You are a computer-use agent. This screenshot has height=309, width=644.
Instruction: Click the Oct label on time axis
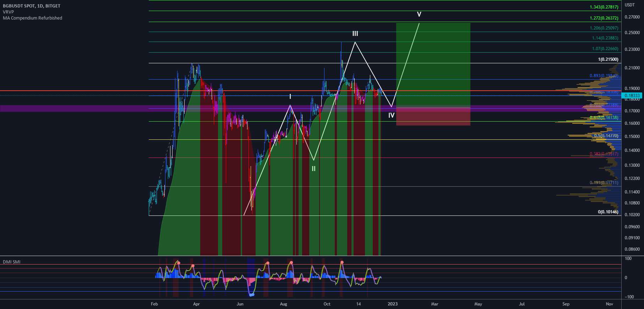(327, 304)
